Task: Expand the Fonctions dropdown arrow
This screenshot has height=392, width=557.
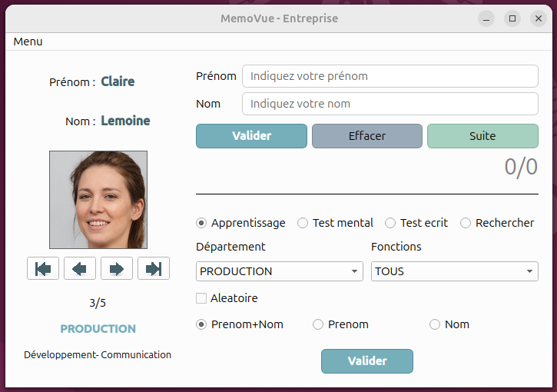Action: point(529,271)
